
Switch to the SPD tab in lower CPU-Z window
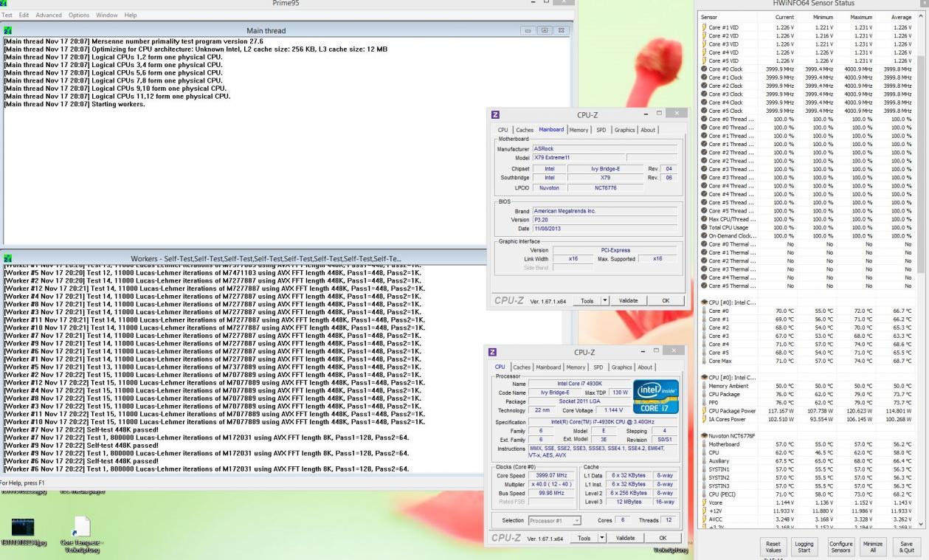pos(598,367)
